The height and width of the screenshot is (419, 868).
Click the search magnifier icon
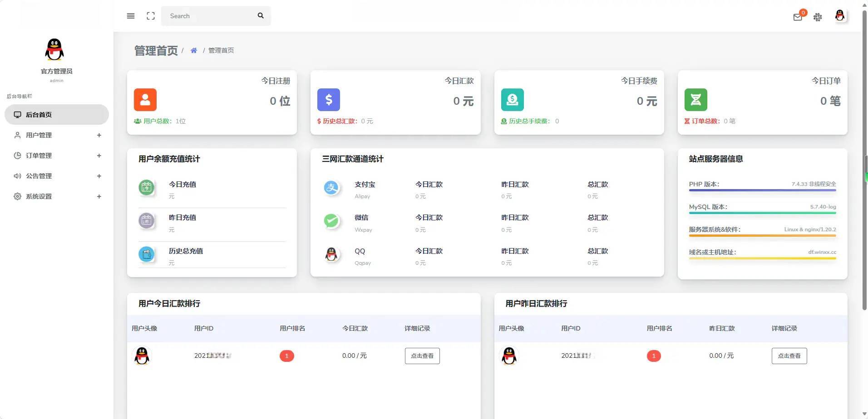click(261, 15)
